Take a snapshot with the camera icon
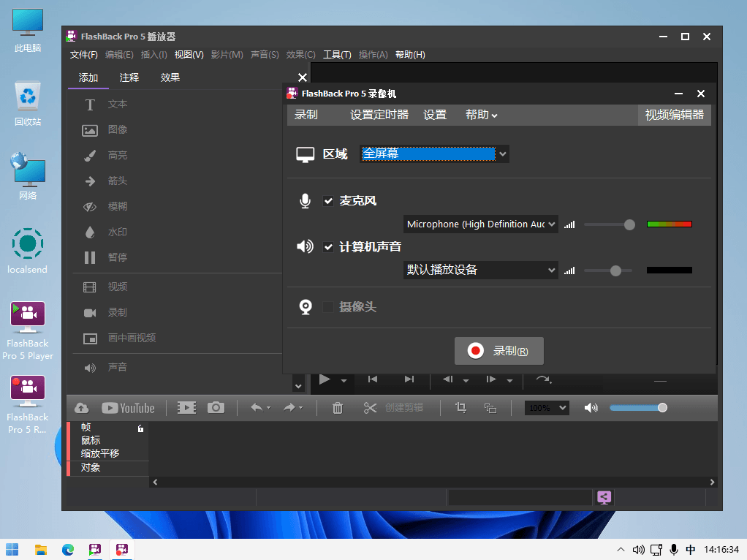Viewport: 747px width, 560px height. click(216, 407)
